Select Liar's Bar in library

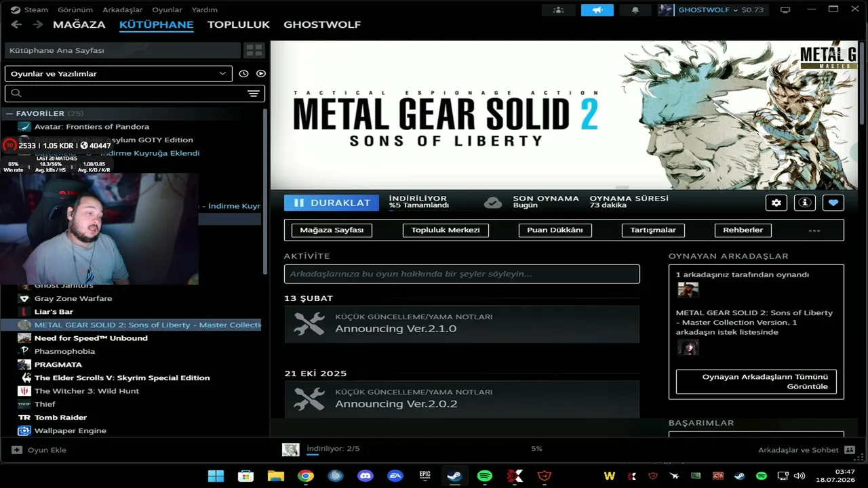pyautogui.click(x=54, y=312)
